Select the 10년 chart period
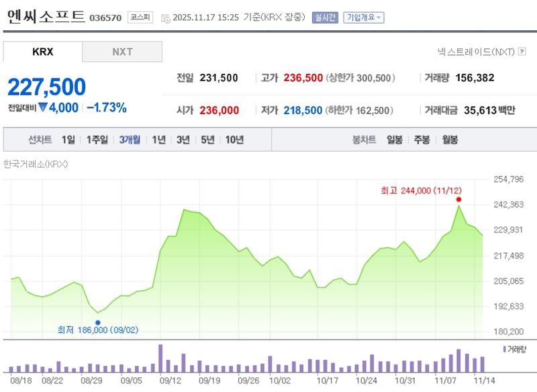537x392 pixels. (235, 140)
